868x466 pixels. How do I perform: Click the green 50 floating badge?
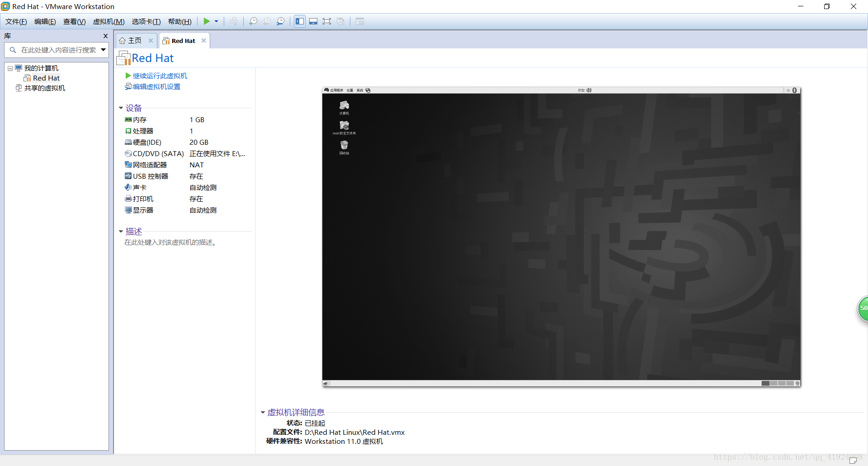863,309
